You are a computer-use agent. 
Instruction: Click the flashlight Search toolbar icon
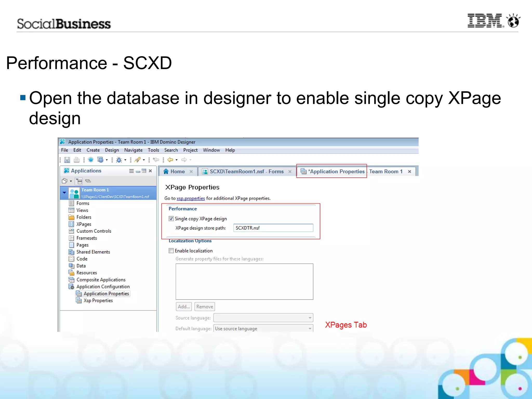pyautogui.click(x=137, y=160)
